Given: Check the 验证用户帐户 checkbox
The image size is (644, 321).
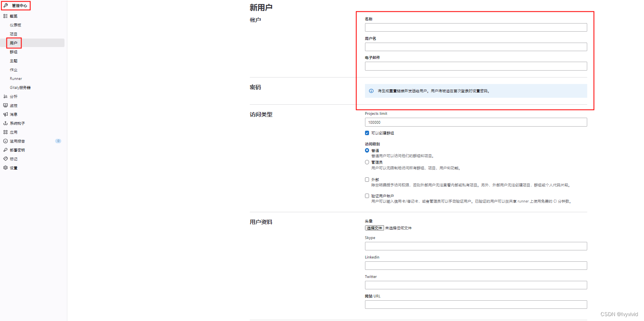Looking at the screenshot, I should pyautogui.click(x=367, y=196).
